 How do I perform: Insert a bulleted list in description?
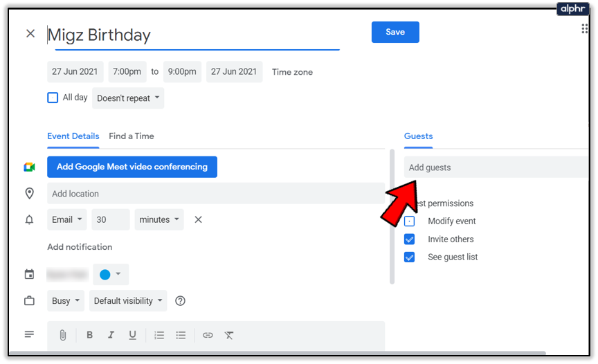point(181,335)
